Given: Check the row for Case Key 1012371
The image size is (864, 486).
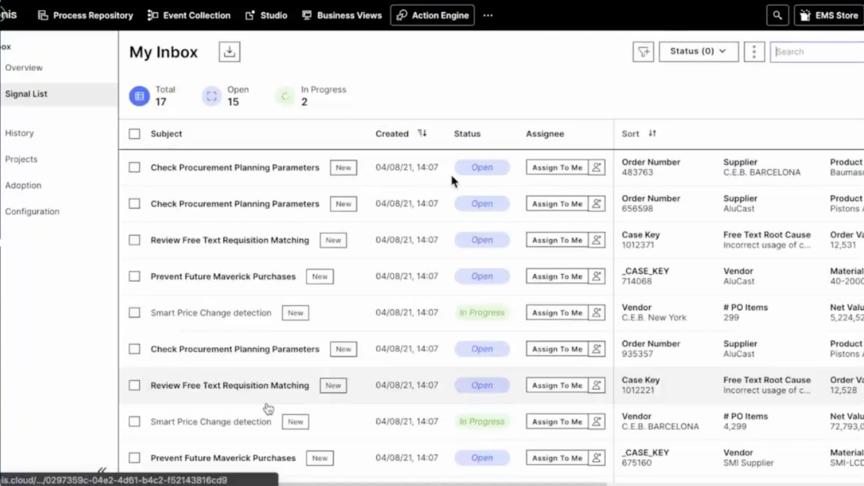Looking at the screenshot, I should (134, 240).
